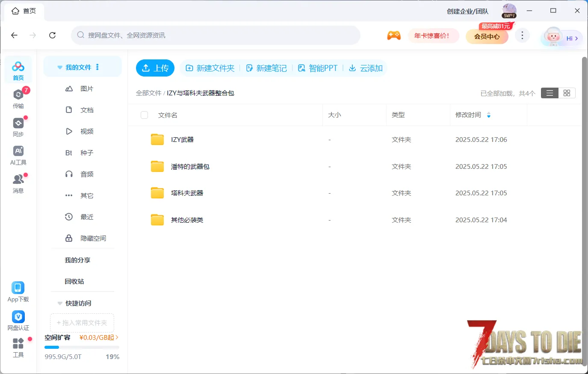Click 995.9G/5.0T storage text

tap(63, 356)
